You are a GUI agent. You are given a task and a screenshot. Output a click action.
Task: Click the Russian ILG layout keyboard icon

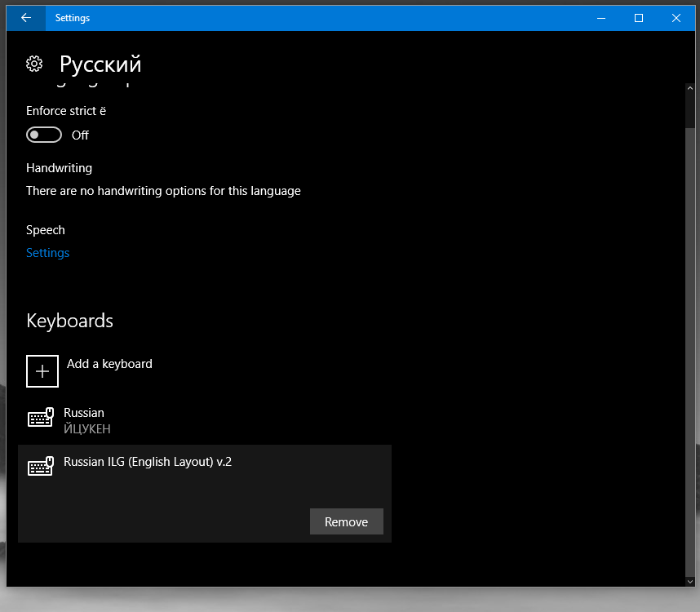point(41,467)
